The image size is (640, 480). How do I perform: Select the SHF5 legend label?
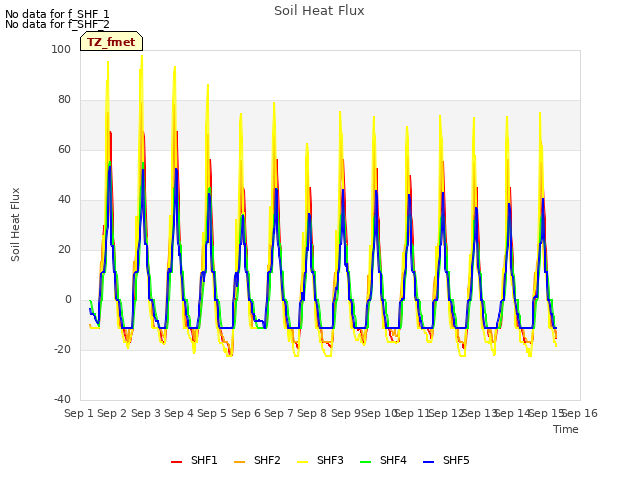456,460
